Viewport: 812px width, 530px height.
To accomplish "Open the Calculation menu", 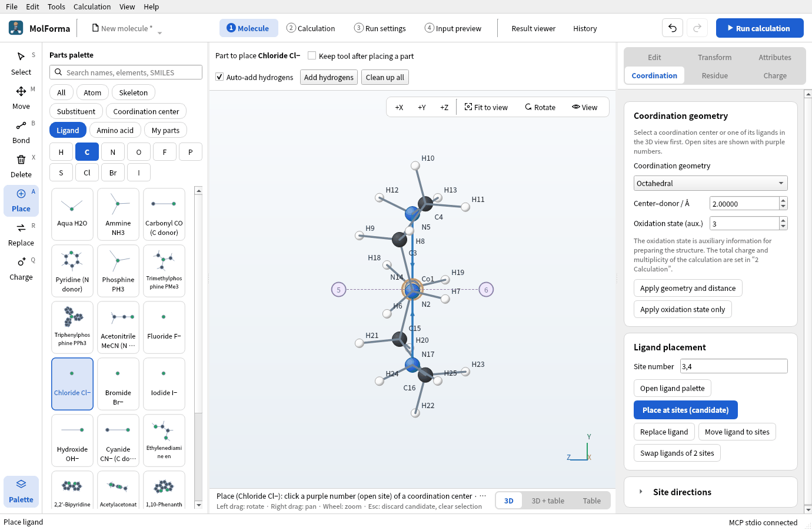I will pos(92,6).
